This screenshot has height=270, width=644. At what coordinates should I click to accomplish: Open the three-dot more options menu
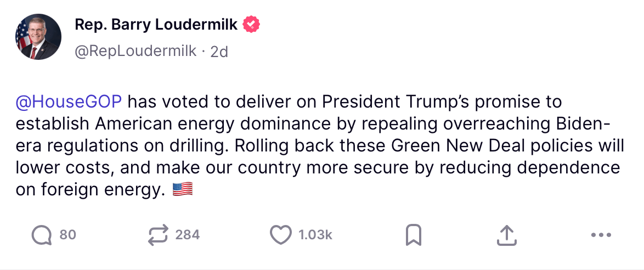point(601,235)
